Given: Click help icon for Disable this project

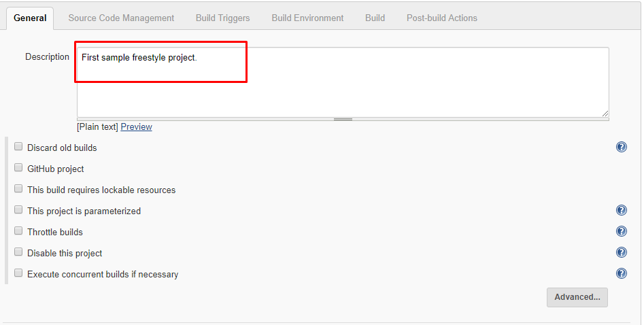Looking at the screenshot, I should point(621,252).
